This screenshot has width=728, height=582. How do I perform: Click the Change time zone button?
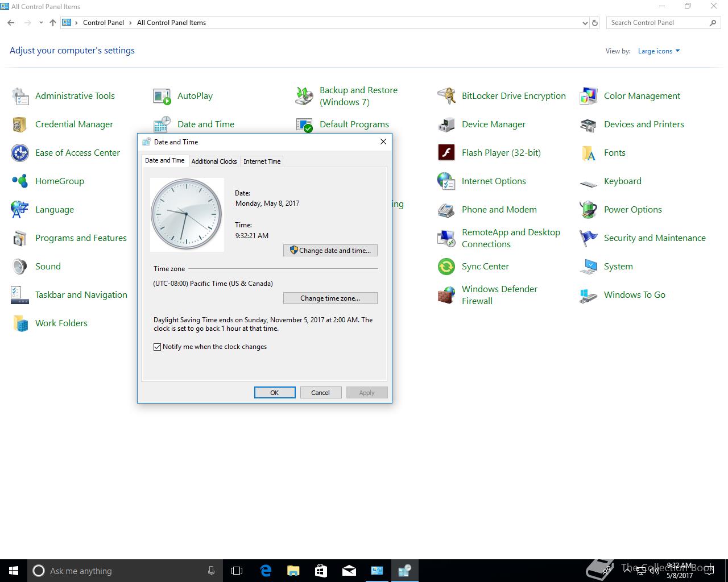[330, 298]
